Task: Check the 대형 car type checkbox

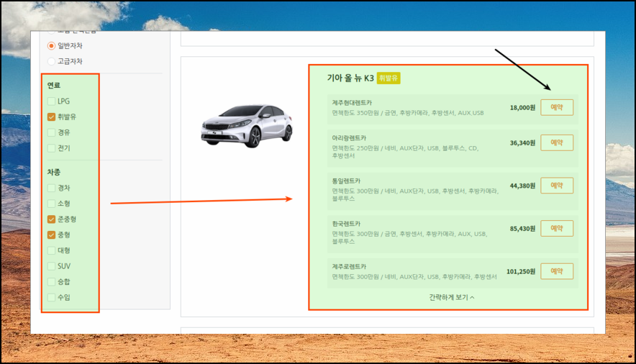Action: point(51,250)
